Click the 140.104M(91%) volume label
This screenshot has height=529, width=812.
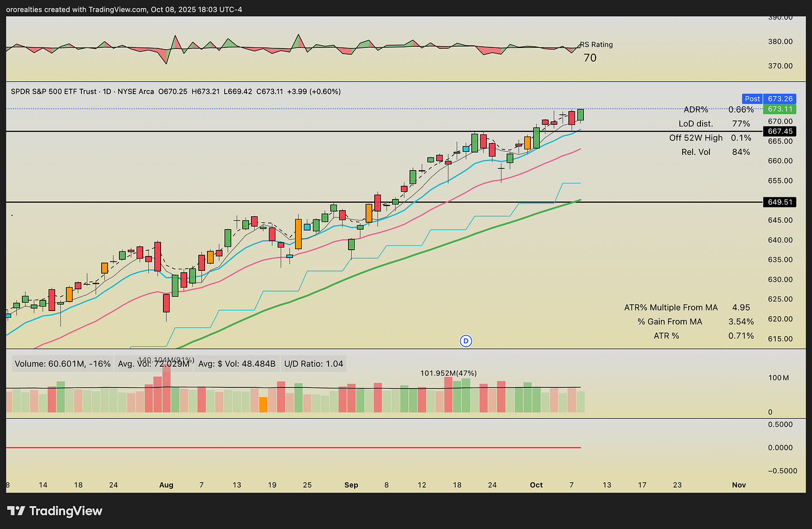click(166, 360)
